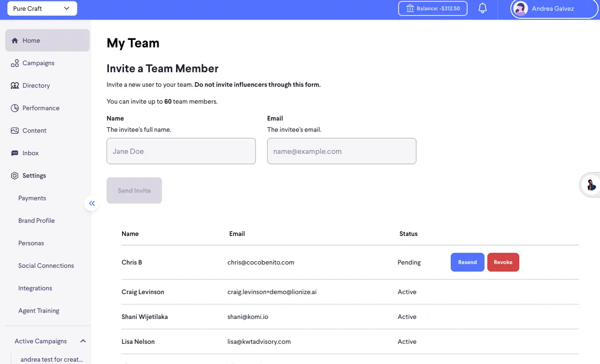Click the Performance pie chart icon

tap(15, 108)
